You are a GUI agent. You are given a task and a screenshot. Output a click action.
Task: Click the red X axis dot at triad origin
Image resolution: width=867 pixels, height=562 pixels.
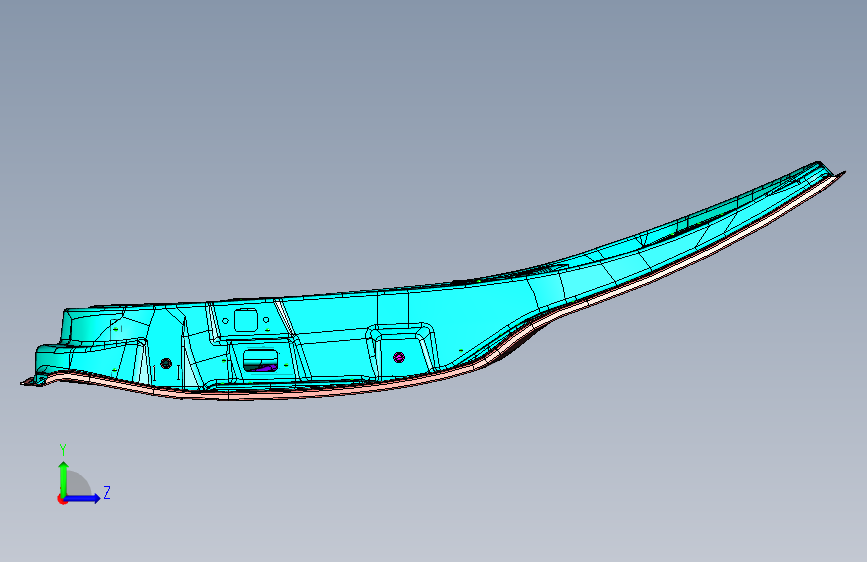[61, 499]
